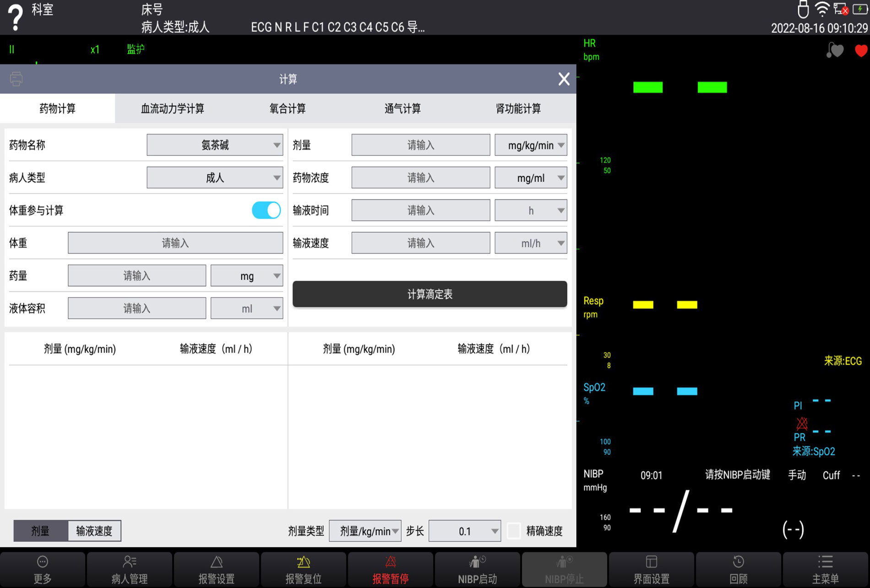Click the printer icon in calculation header
The image size is (870, 588).
[x=16, y=79]
